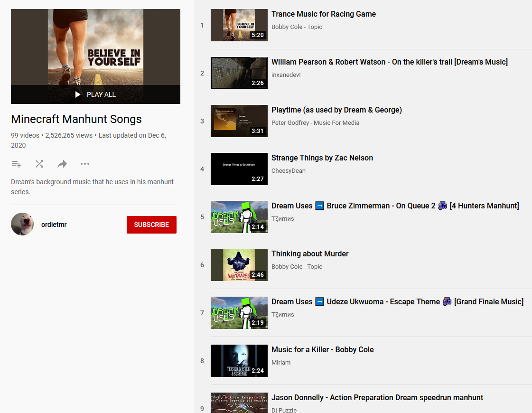Subscribe to the ordietmr channel
This screenshot has width=532, height=413.
tap(151, 225)
